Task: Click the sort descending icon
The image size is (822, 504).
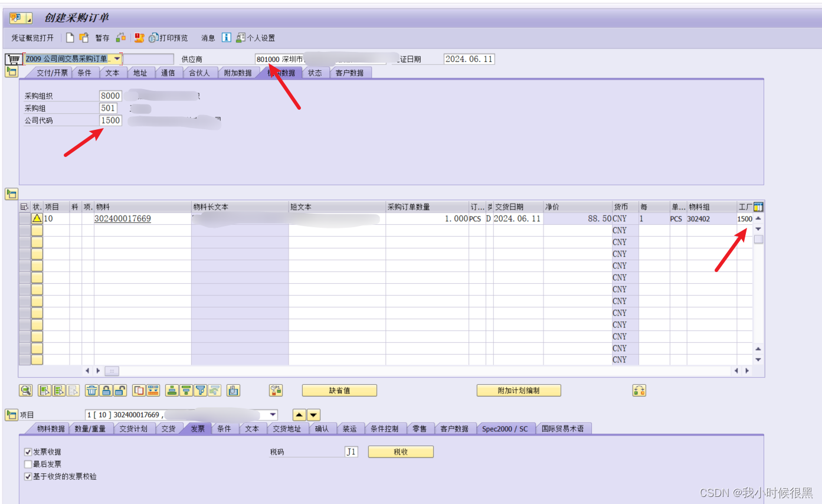Action: 186,390
